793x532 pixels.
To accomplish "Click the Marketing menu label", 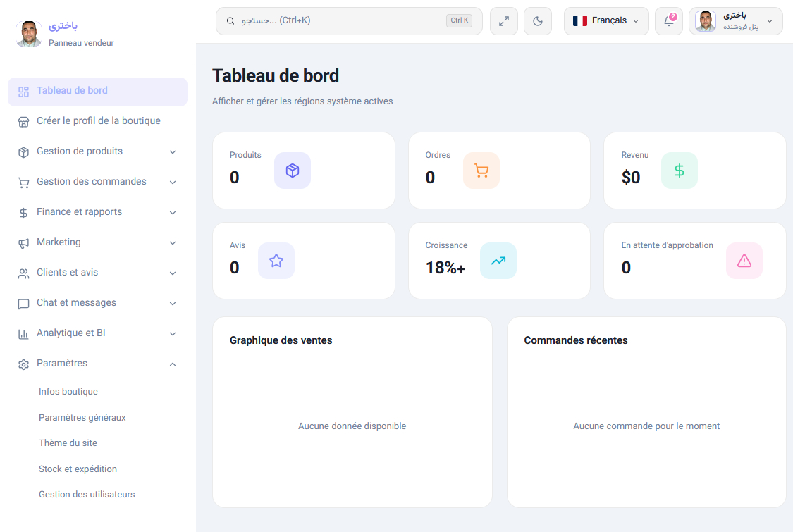I will 59,242.
